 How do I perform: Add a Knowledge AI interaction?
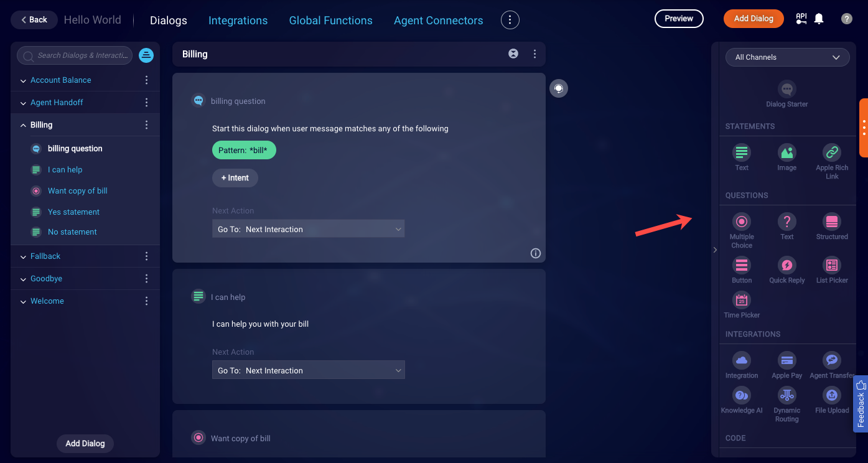(742, 395)
